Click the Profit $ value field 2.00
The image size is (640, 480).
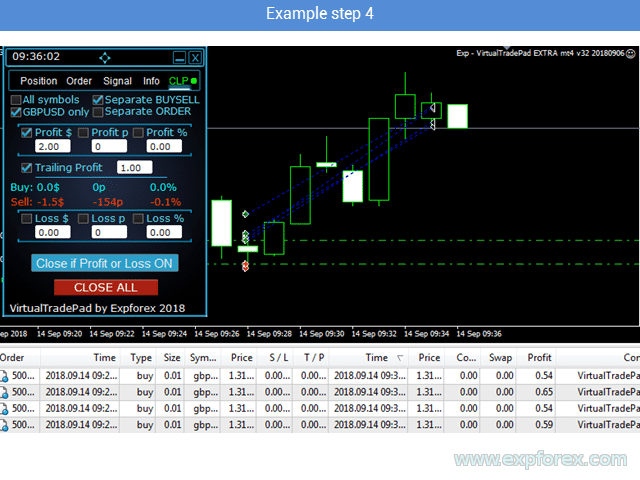point(53,147)
